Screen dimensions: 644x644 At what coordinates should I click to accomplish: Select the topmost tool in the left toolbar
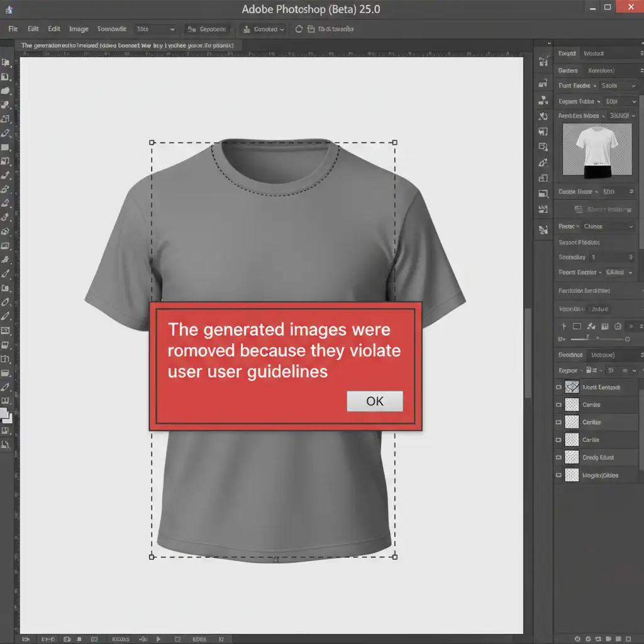click(x=6, y=63)
